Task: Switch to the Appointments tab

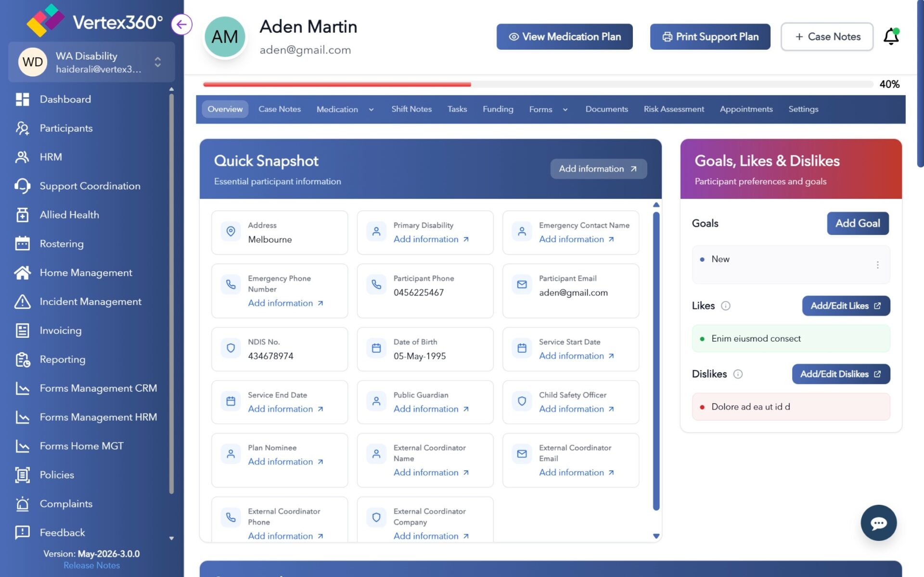Action: click(746, 109)
